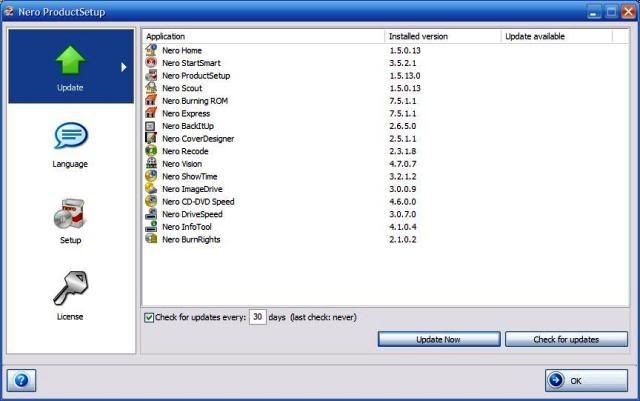This screenshot has height=401, width=640.
Task: Click version 3.5.2.1 of Nero StartSmart
Action: [x=402, y=63]
